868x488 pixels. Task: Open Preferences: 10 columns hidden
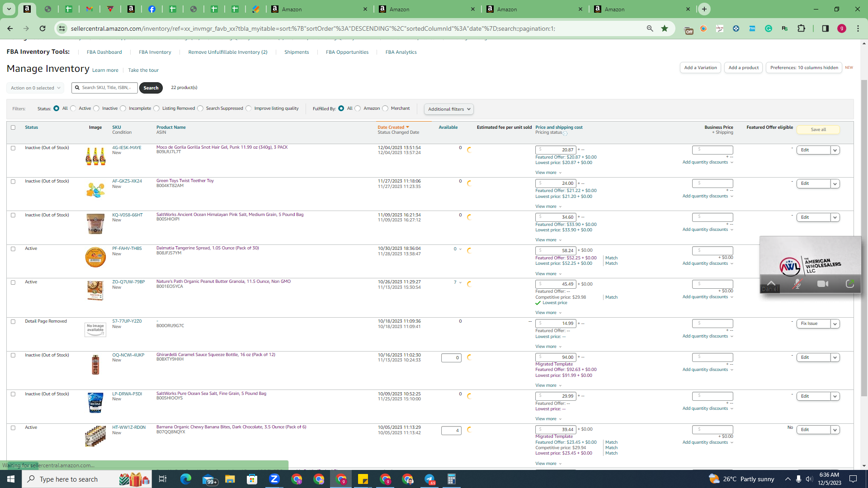click(804, 68)
